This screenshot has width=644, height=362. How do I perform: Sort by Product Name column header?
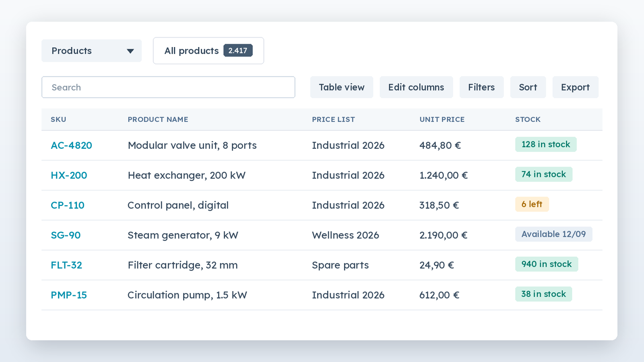(158, 119)
